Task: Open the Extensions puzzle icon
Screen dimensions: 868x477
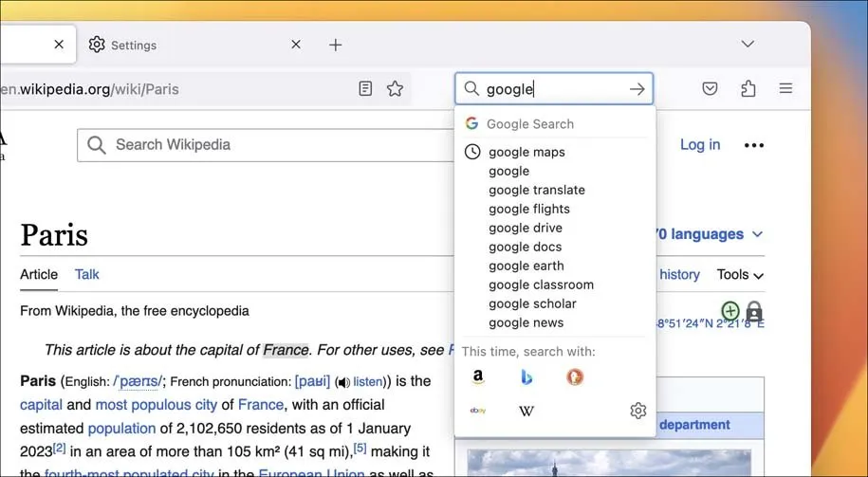Action: pos(748,89)
